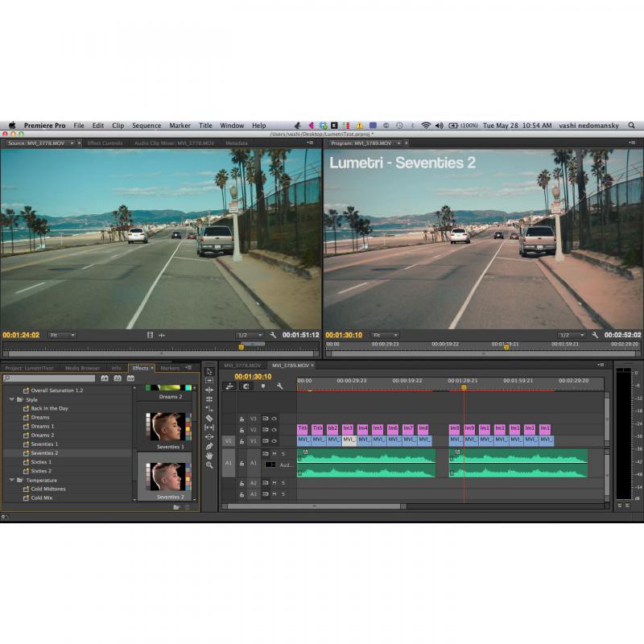The height and width of the screenshot is (644, 644).
Task: Toggle the nest sequences insert button
Action: tap(229, 386)
